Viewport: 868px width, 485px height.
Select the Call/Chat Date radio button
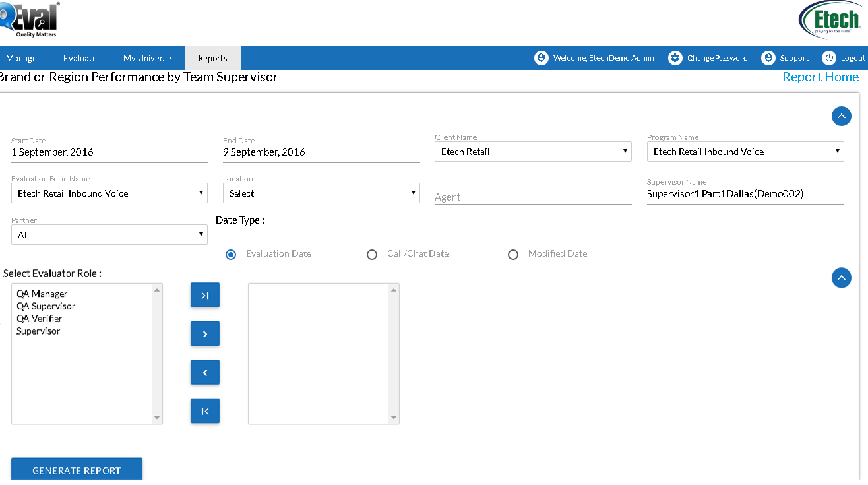pos(372,255)
